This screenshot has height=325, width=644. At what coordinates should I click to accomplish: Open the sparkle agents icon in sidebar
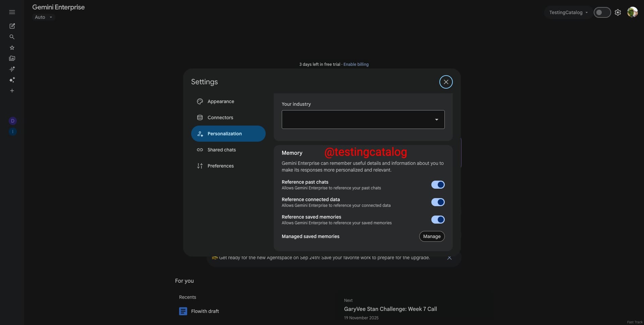coord(12,80)
